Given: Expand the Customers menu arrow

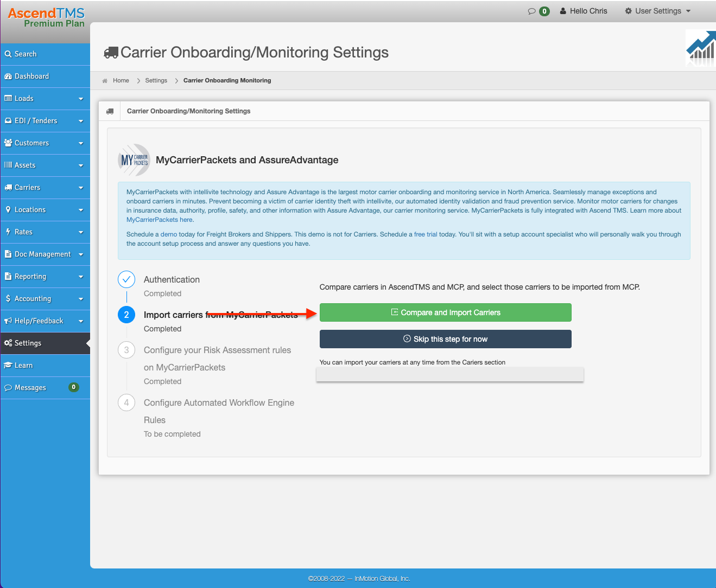Looking at the screenshot, I should point(81,143).
